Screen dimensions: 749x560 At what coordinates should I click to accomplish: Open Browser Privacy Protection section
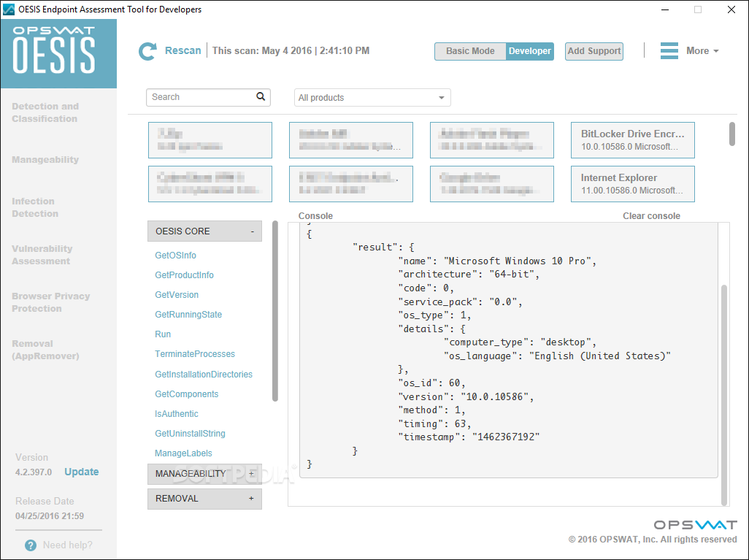[50, 302]
